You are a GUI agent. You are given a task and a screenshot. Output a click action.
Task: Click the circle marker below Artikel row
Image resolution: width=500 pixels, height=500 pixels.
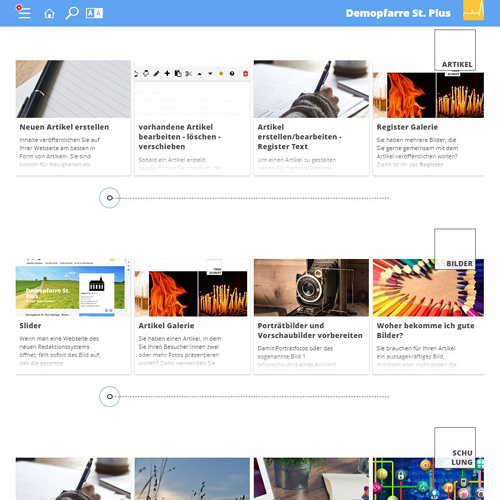click(109, 198)
